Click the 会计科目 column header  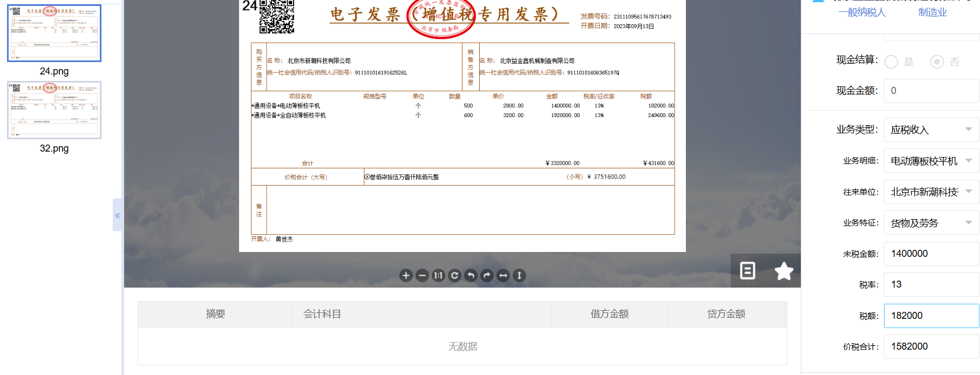[x=422, y=314]
